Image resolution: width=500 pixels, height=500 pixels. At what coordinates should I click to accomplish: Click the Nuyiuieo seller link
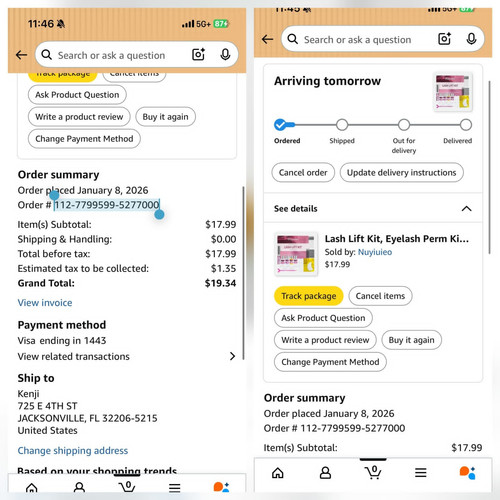pyautogui.click(x=375, y=252)
